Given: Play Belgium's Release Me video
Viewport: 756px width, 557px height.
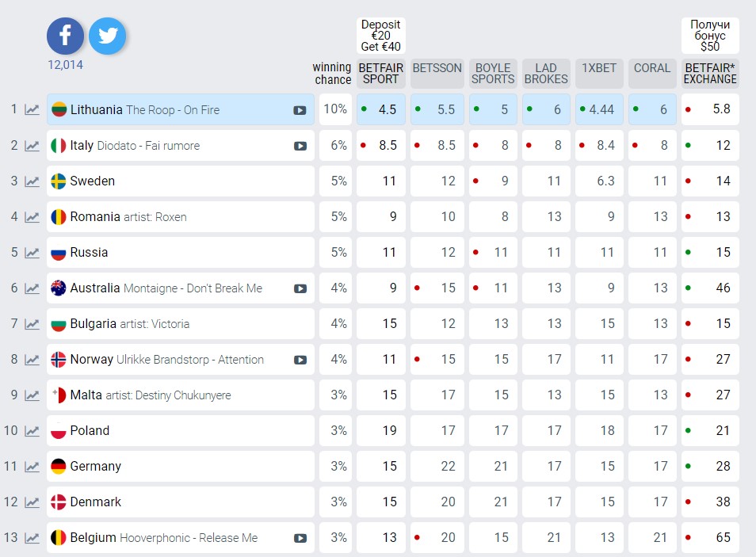Looking at the screenshot, I should 300,538.
